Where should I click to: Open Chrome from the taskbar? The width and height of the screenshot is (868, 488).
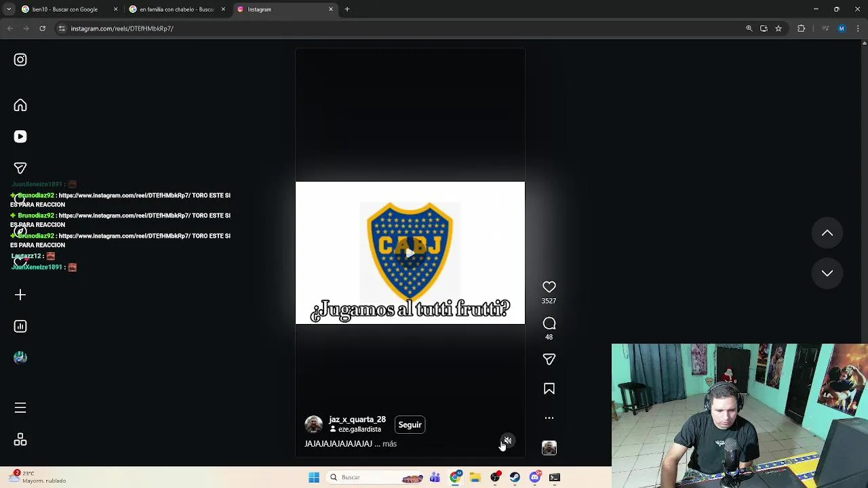456,478
